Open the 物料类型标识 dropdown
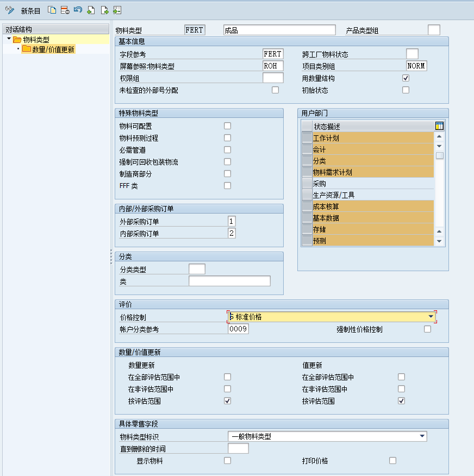The width and height of the screenshot is (474, 476). [x=422, y=436]
